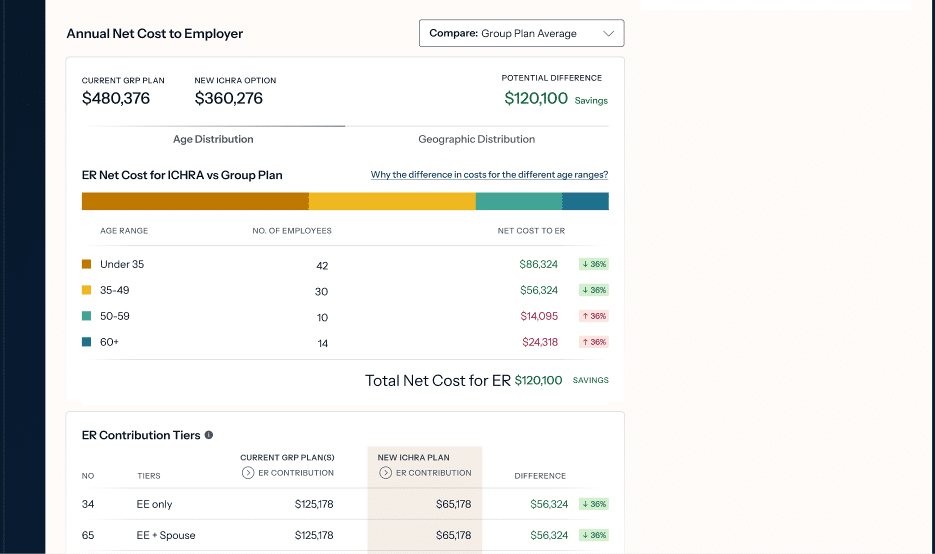Click the arrow icon under Current GRP Plan(s)

(x=248, y=473)
